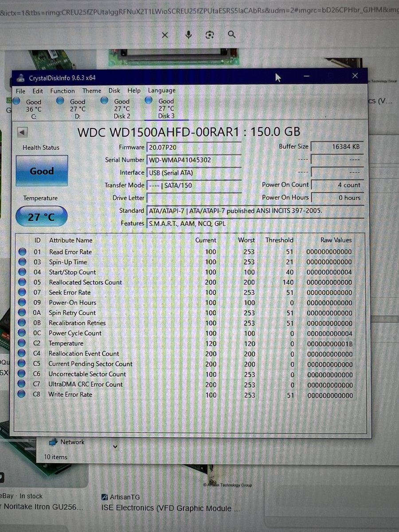
Task: Open the Help menu
Action: click(134, 90)
